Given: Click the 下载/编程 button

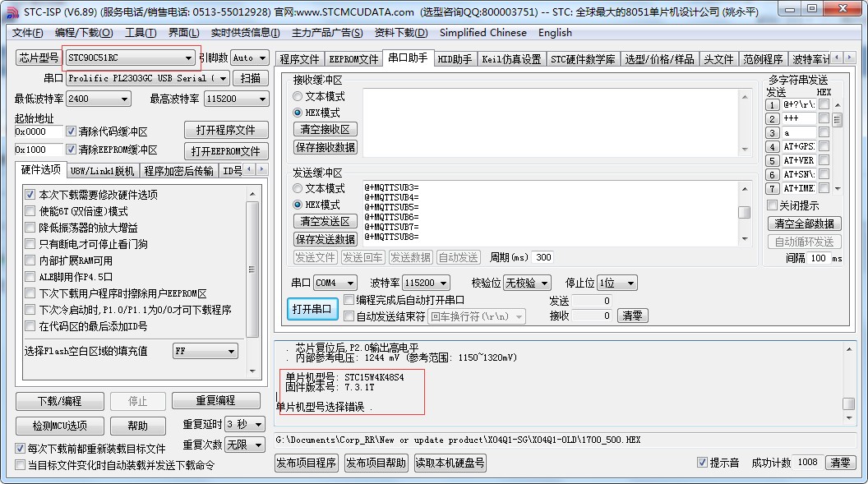Looking at the screenshot, I should 60,401.
